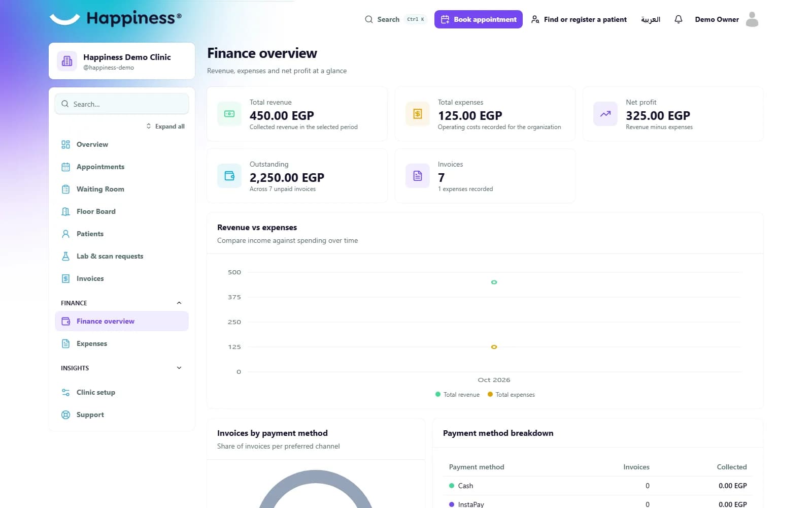Open Happiness Demo Clinic switcher
Image resolution: width=812 pixels, height=508 pixels.
click(x=122, y=61)
